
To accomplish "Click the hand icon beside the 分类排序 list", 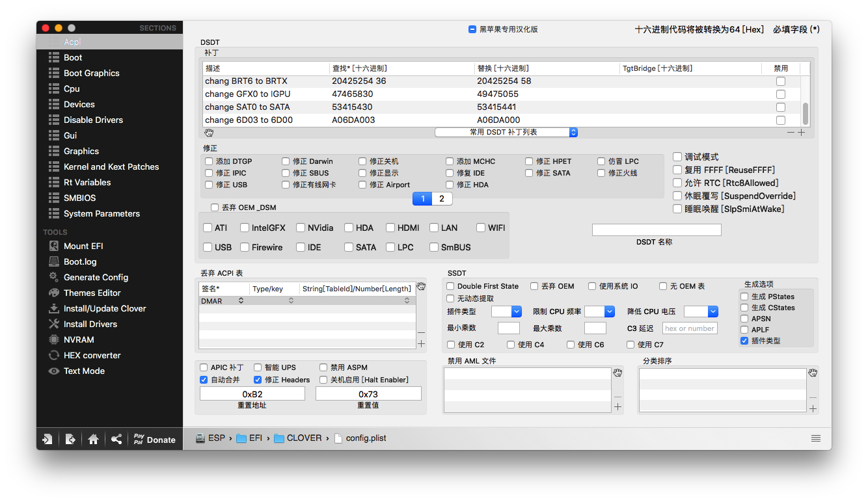I will (x=813, y=373).
